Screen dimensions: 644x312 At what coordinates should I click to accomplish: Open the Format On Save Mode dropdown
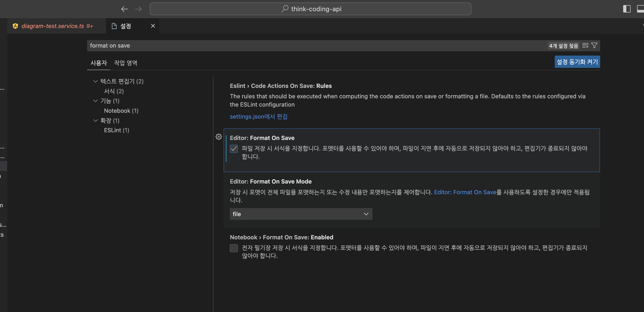301,214
